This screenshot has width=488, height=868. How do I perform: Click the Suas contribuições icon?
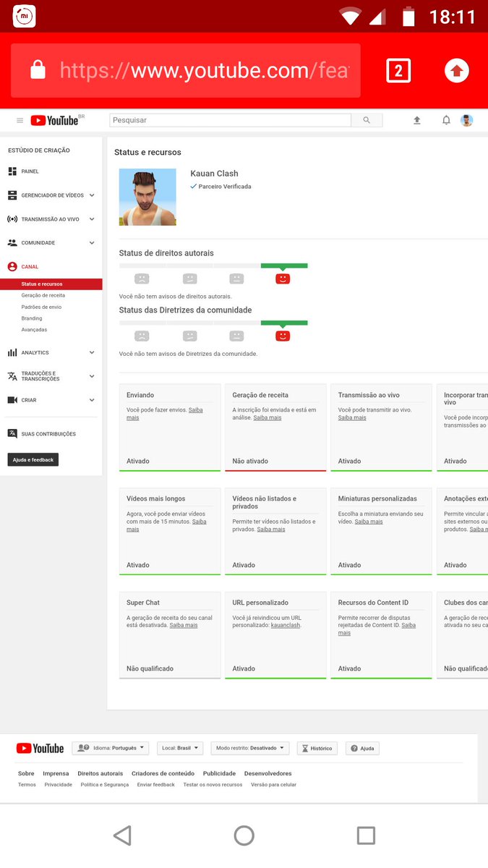coord(12,434)
